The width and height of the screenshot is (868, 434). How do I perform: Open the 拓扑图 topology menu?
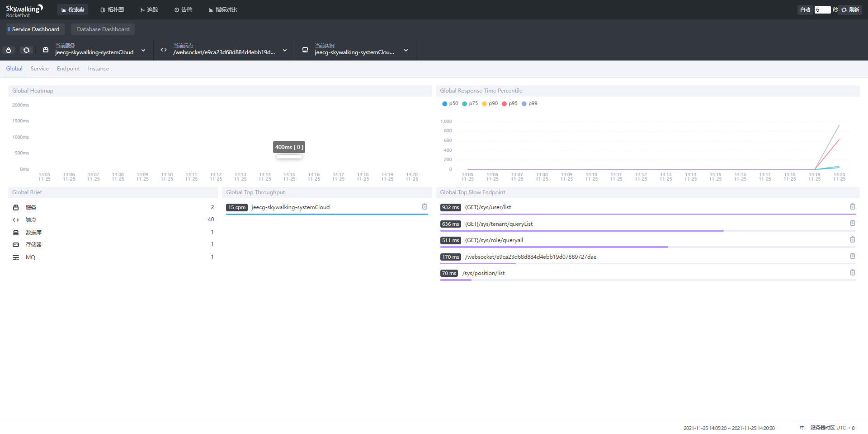tap(112, 10)
